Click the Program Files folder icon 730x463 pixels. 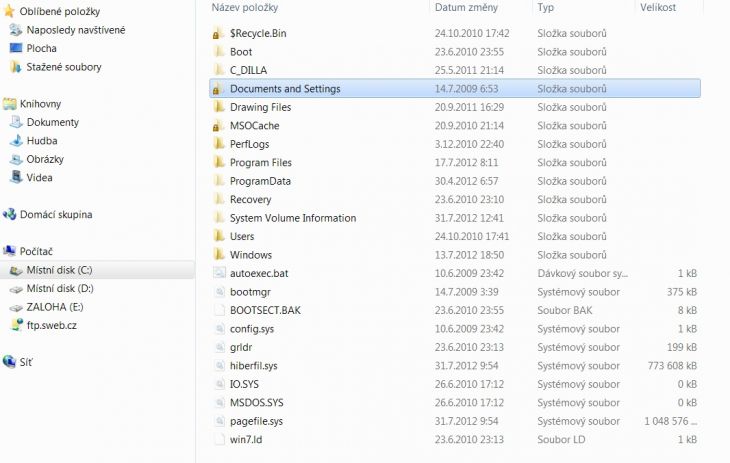(218, 163)
